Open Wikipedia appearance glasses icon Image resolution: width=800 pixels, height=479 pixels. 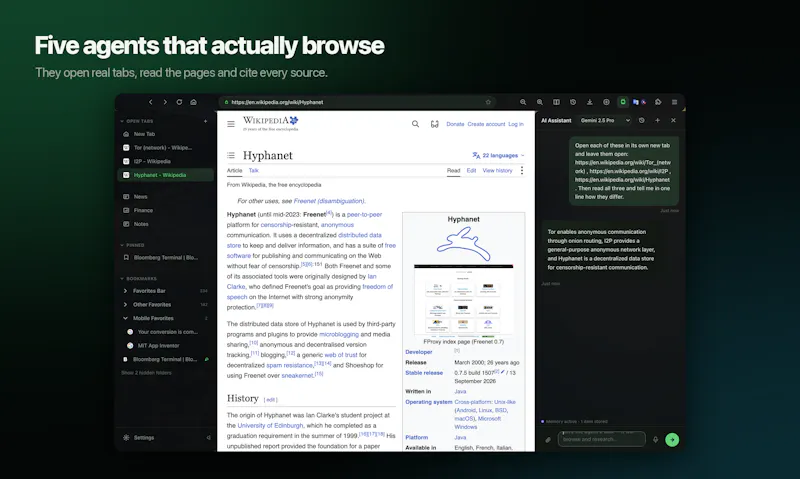tap(434, 124)
